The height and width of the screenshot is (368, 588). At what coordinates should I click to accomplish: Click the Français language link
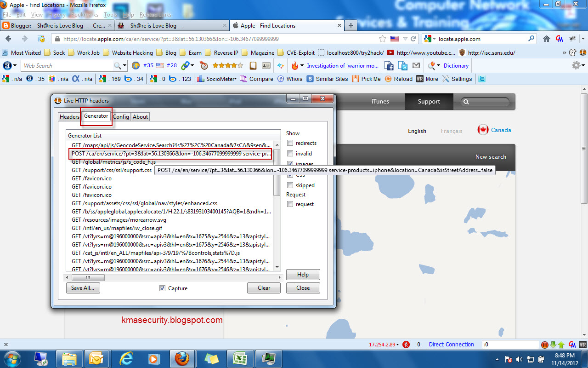(452, 131)
